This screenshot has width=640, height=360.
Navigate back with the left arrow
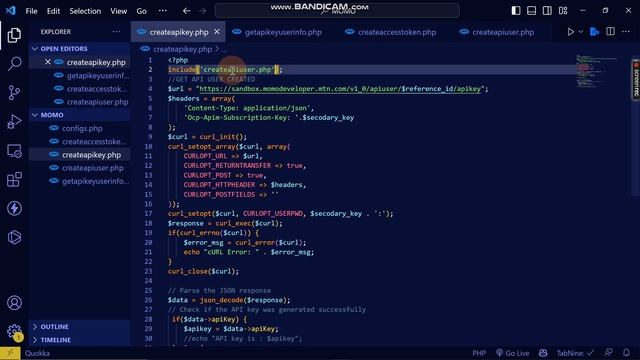pyautogui.click(x=187, y=11)
